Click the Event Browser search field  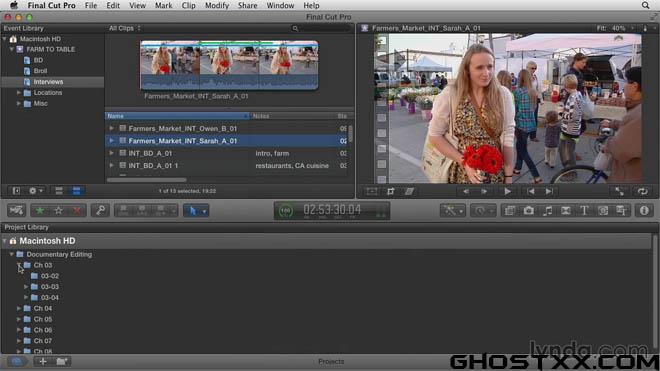pos(321,28)
